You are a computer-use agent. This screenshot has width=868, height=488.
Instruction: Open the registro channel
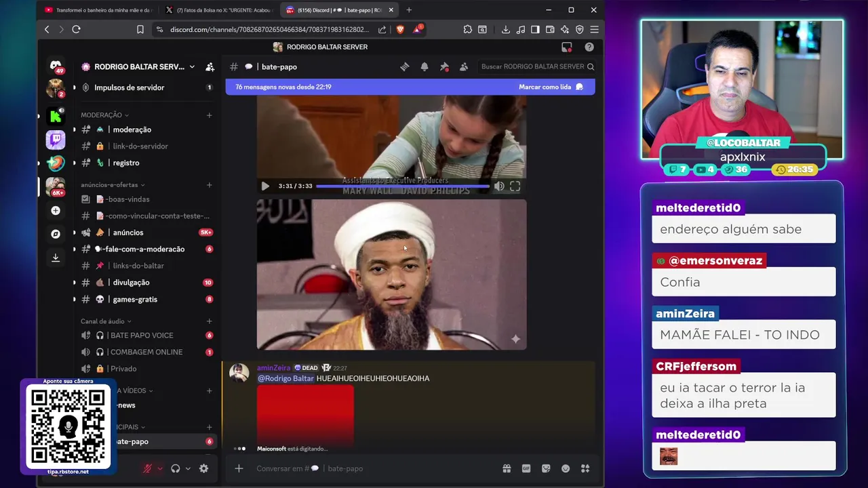click(146, 163)
